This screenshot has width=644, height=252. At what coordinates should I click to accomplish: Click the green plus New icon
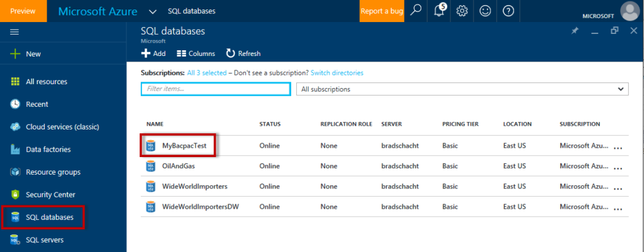(15, 54)
